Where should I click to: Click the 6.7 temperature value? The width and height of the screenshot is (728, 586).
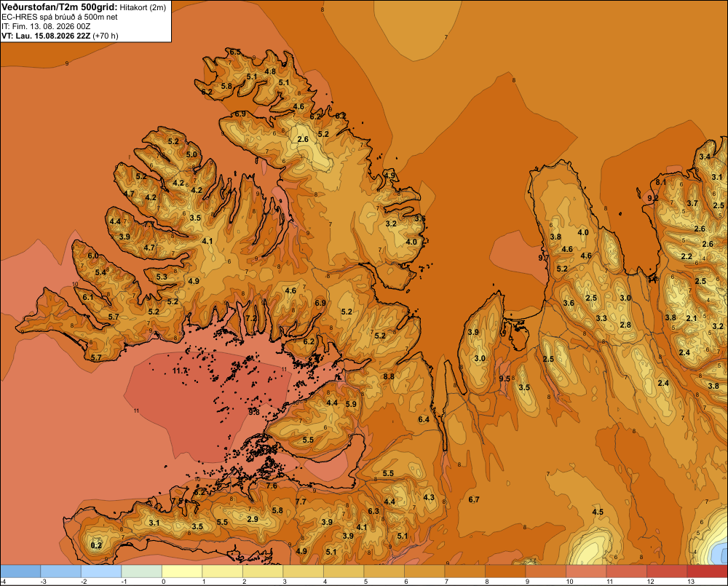tap(474, 499)
